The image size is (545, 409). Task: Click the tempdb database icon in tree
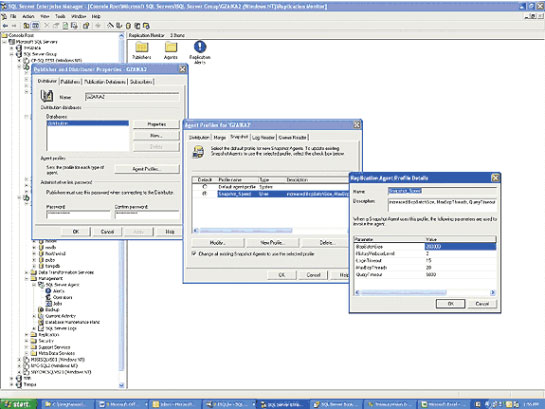(41, 266)
